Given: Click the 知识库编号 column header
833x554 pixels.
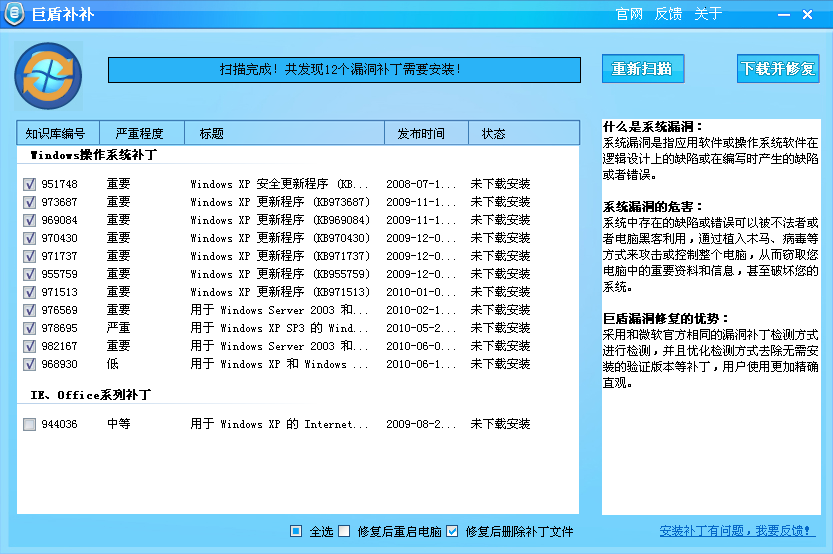Looking at the screenshot, I should click(56, 133).
